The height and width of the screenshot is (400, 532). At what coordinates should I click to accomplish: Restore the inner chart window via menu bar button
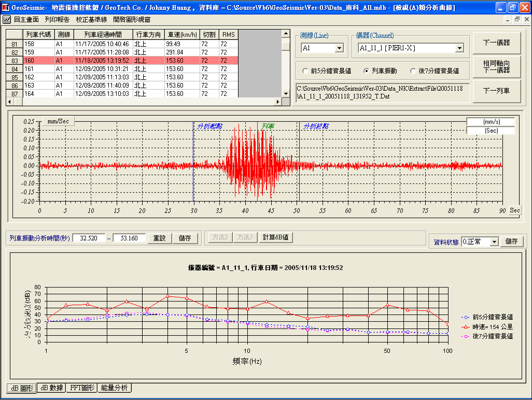pos(517,19)
